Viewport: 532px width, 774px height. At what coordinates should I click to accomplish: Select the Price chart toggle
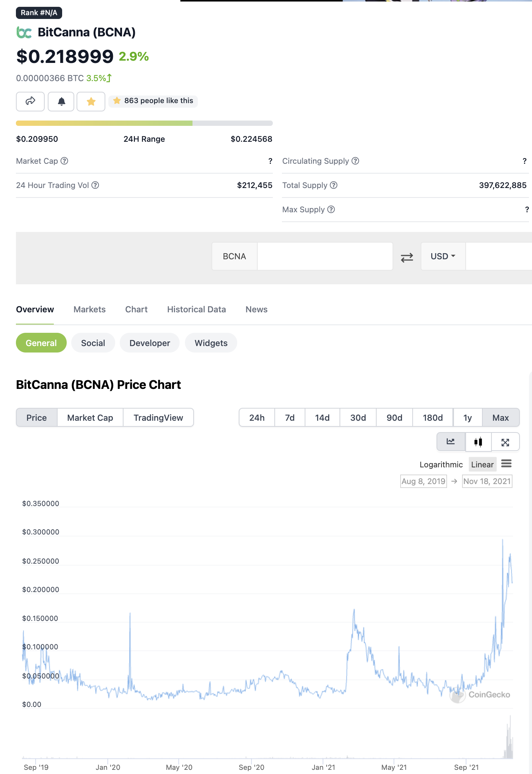tap(37, 418)
